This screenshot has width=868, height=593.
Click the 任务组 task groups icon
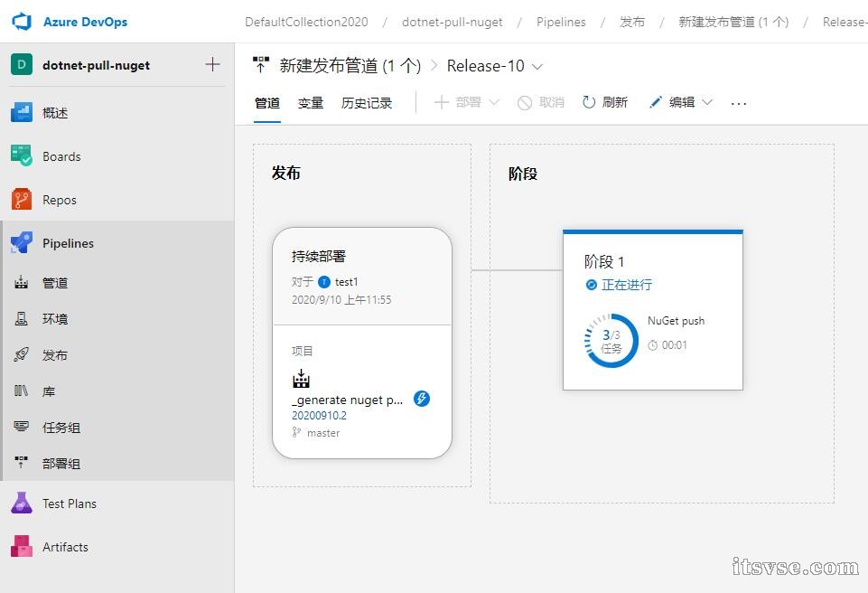click(21, 427)
